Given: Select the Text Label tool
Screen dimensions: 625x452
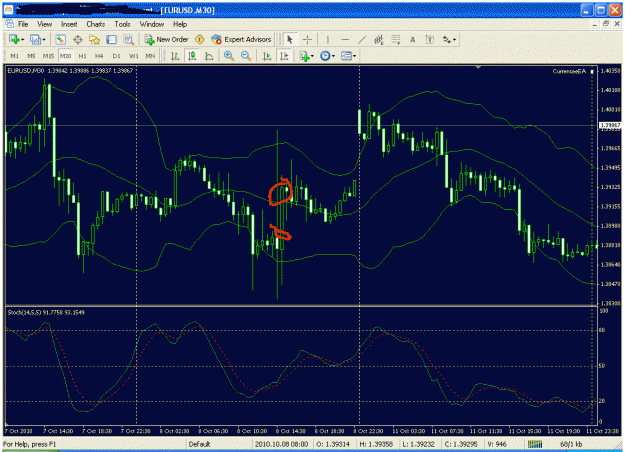Looking at the screenshot, I should point(430,39).
